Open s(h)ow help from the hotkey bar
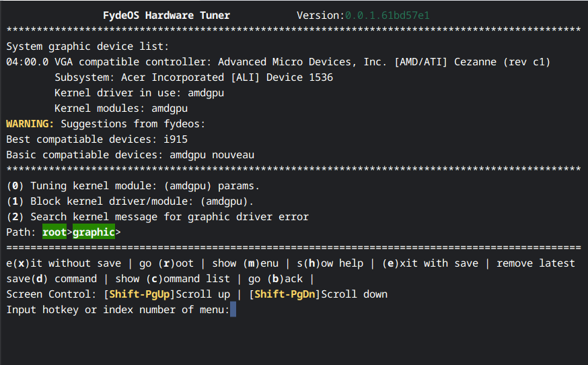This screenshot has width=588, height=365. 330,263
